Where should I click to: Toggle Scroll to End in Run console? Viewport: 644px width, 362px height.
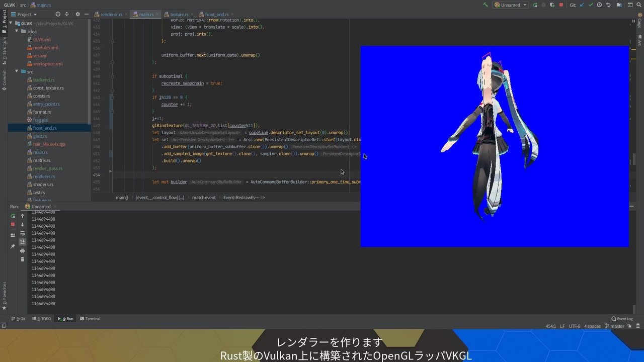coord(22,242)
